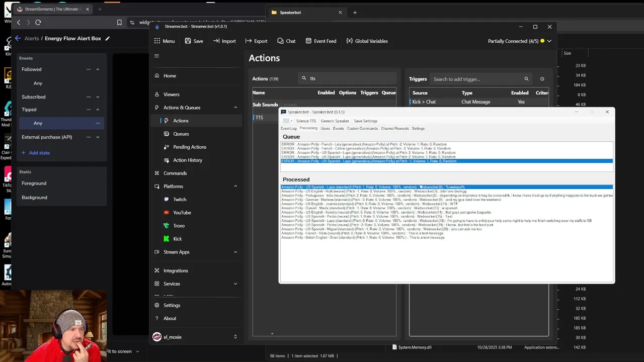Select queue error row for French Léa
The height and width of the screenshot is (362, 644).
[447, 144]
